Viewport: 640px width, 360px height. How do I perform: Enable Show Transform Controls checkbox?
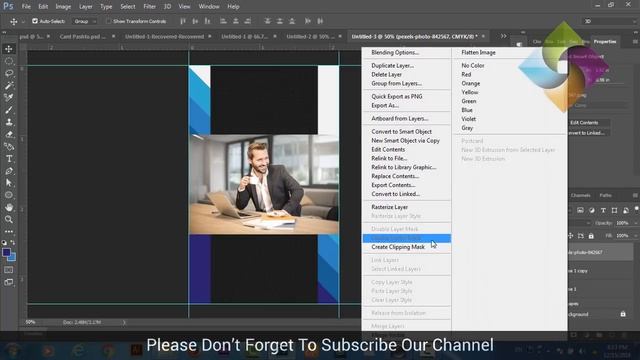pyautogui.click(x=108, y=21)
